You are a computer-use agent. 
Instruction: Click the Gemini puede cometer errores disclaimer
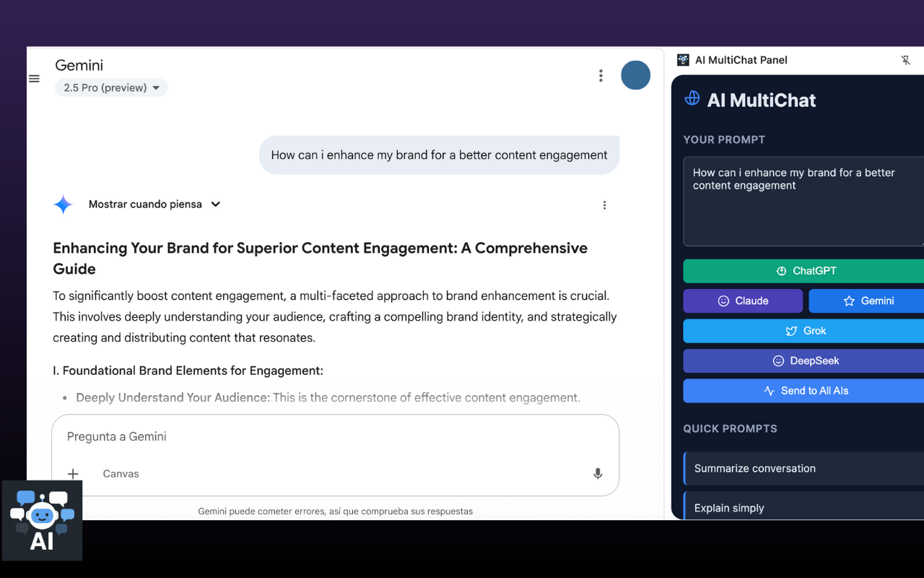[x=336, y=511]
